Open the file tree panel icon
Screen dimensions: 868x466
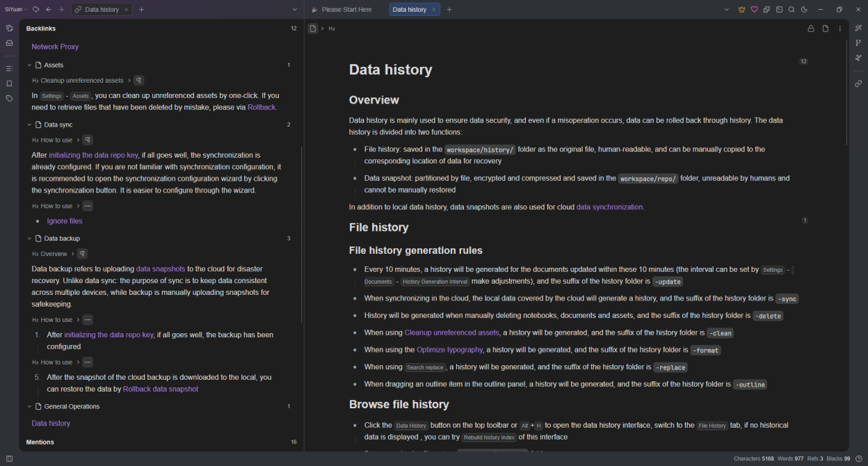coord(9,29)
